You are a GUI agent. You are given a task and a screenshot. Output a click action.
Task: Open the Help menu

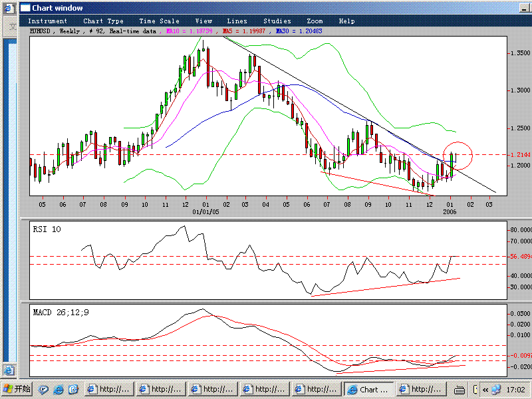(x=346, y=21)
